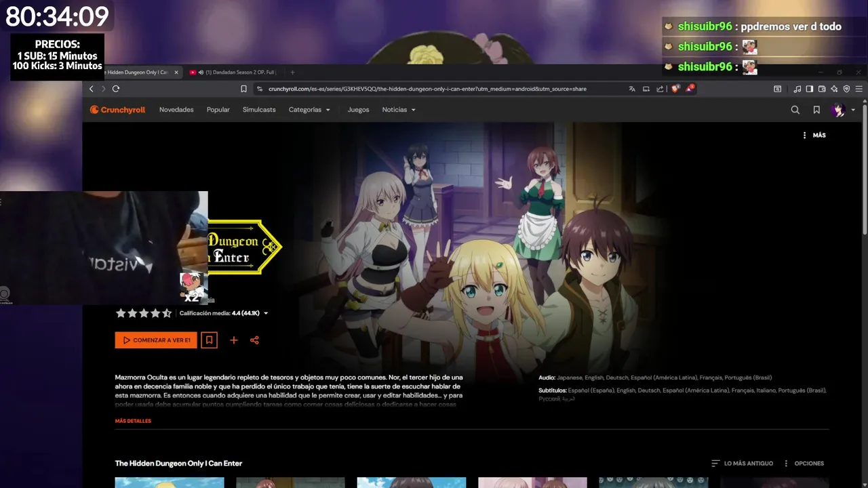The height and width of the screenshot is (488, 868).
Task: Change sort order LO MÁS ANTIGUO
Action: click(x=742, y=464)
